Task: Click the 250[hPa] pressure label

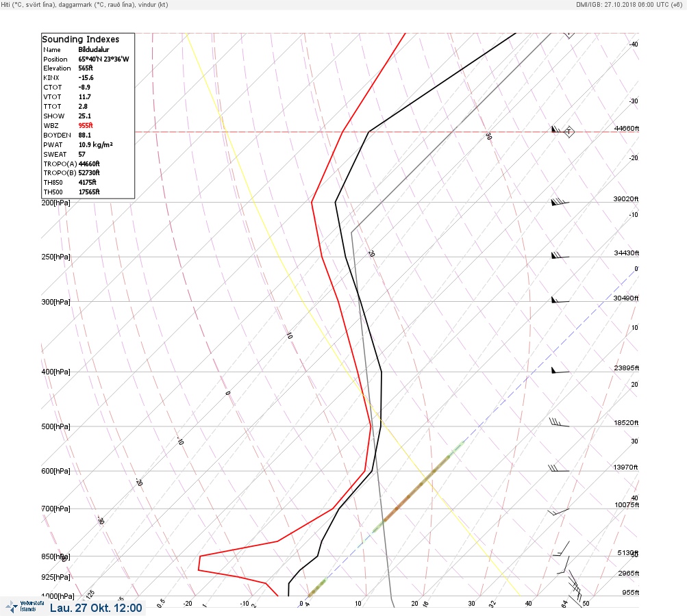Action: point(55,257)
